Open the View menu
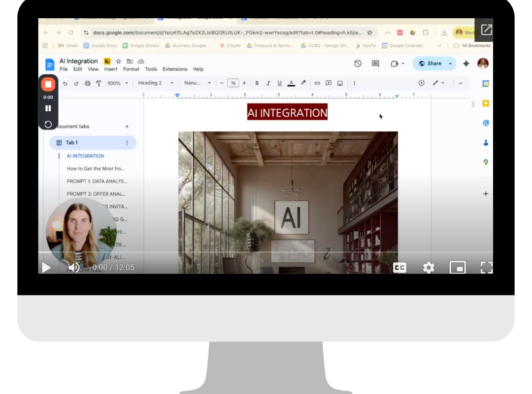 [x=93, y=69]
